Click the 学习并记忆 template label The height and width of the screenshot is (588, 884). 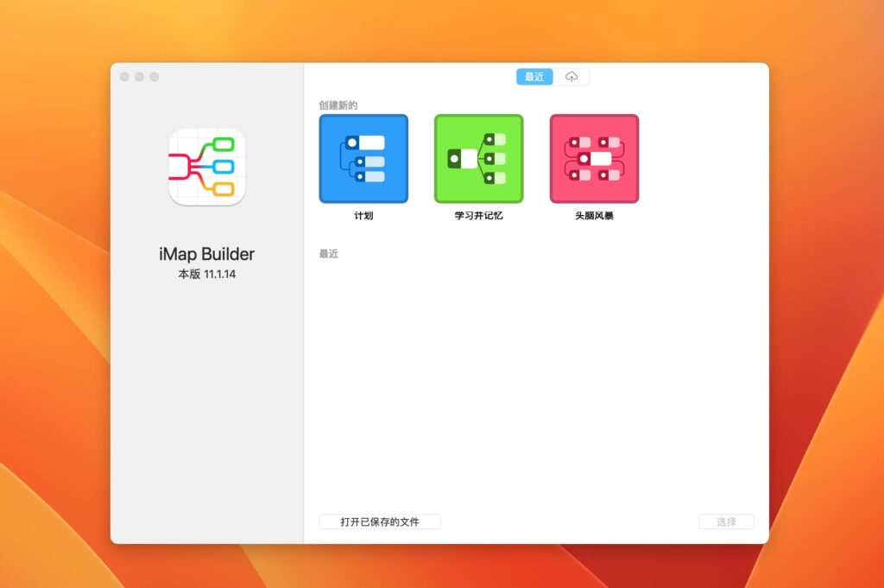click(478, 216)
